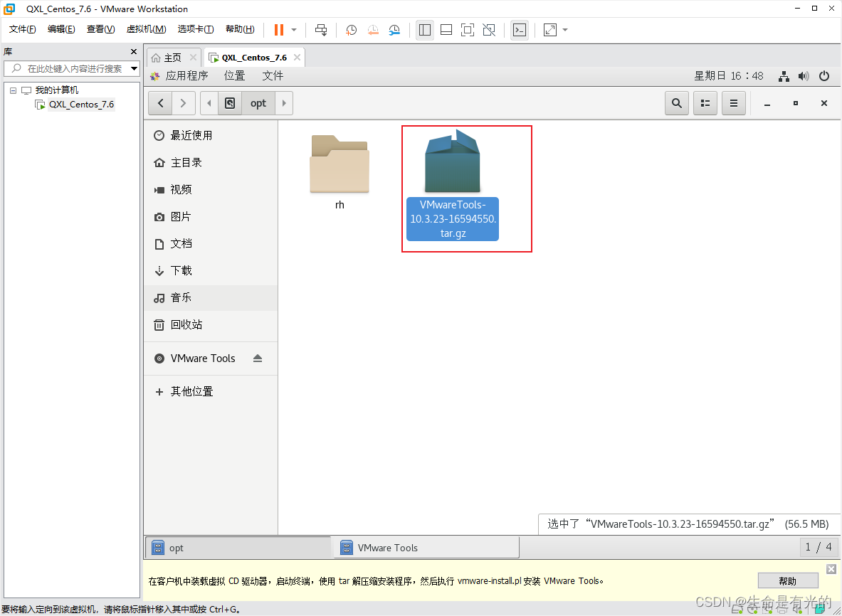Go to 主目录 in the sidebar

(x=211, y=163)
